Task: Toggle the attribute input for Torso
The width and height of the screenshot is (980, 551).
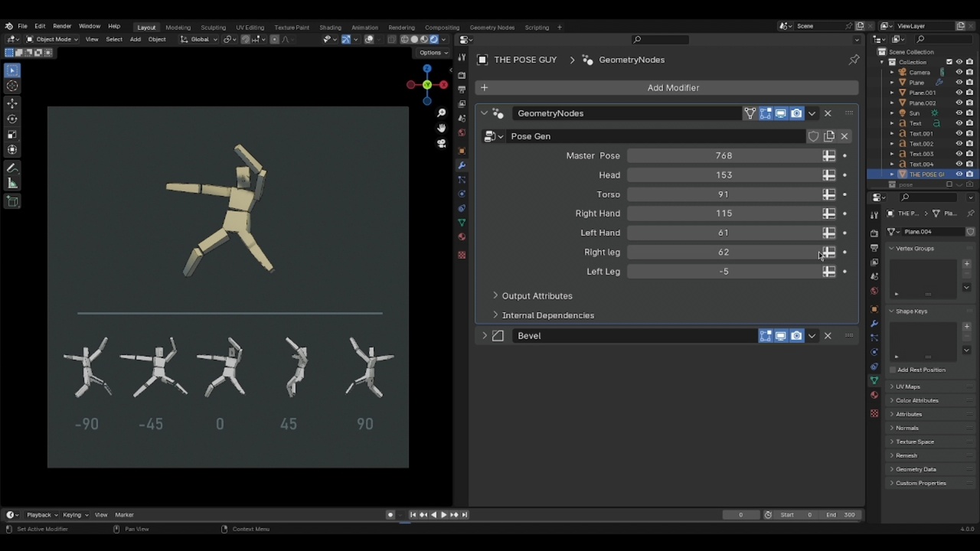Action: pyautogui.click(x=828, y=194)
